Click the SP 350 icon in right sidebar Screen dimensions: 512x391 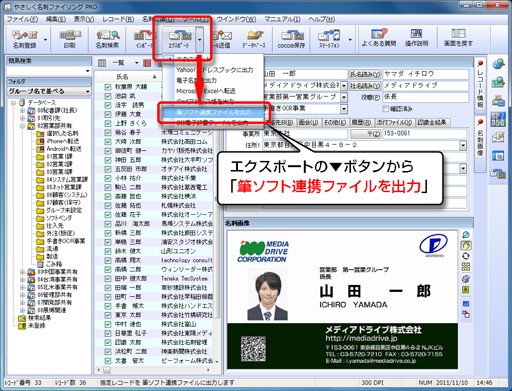point(498,119)
